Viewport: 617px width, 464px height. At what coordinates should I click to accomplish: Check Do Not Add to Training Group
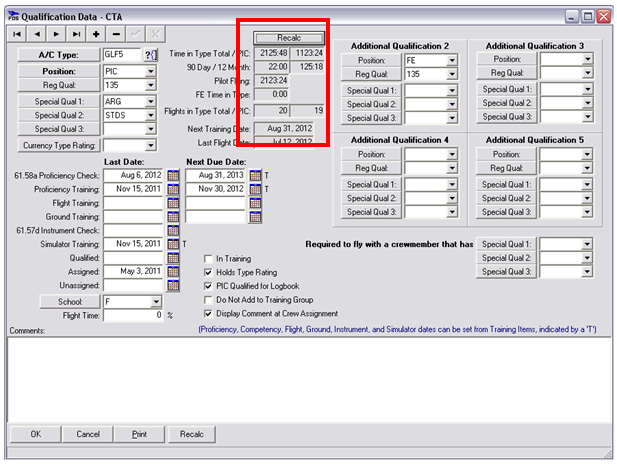click(x=208, y=300)
